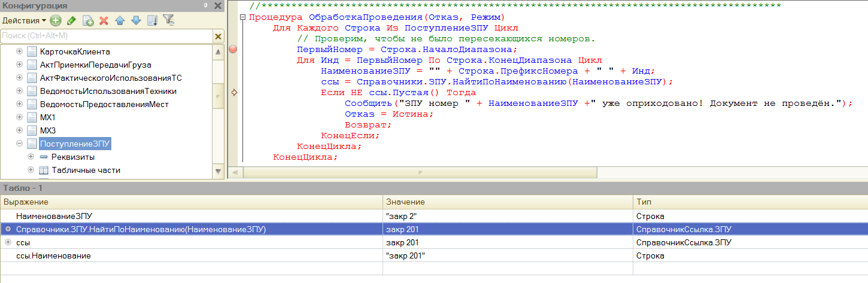Click the code line Отказ = Истина
This screenshot has width=868, height=283.
(389, 114)
